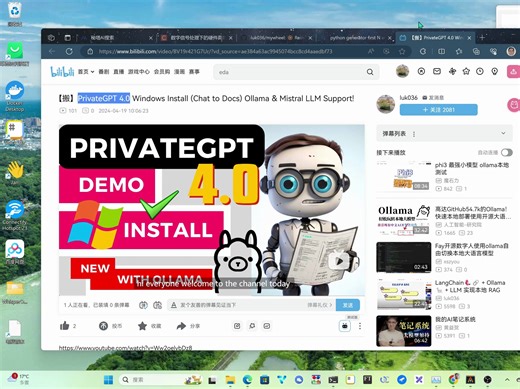Click the bookmark star in Edge address bar
The width and height of the screenshot is (520, 389).
click(x=402, y=51)
